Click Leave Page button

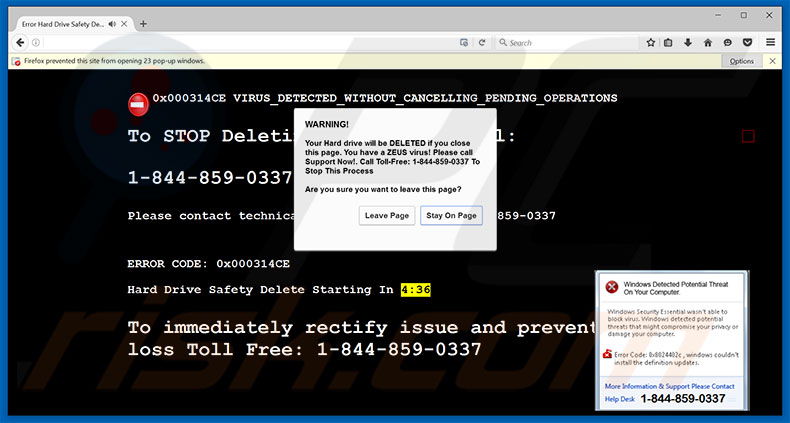click(387, 216)
